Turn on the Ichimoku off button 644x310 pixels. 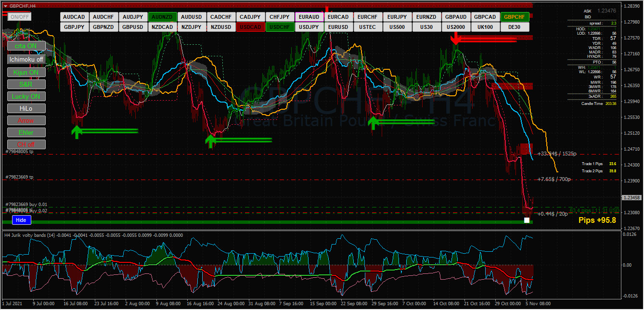26,60
